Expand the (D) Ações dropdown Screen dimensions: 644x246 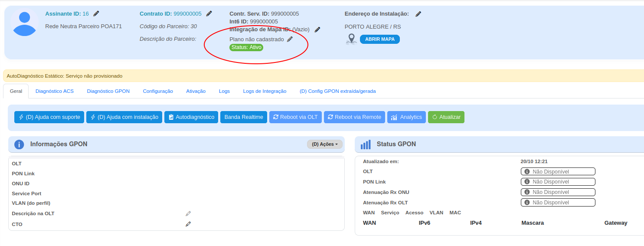pyautogui.click(x=324, y=144)
